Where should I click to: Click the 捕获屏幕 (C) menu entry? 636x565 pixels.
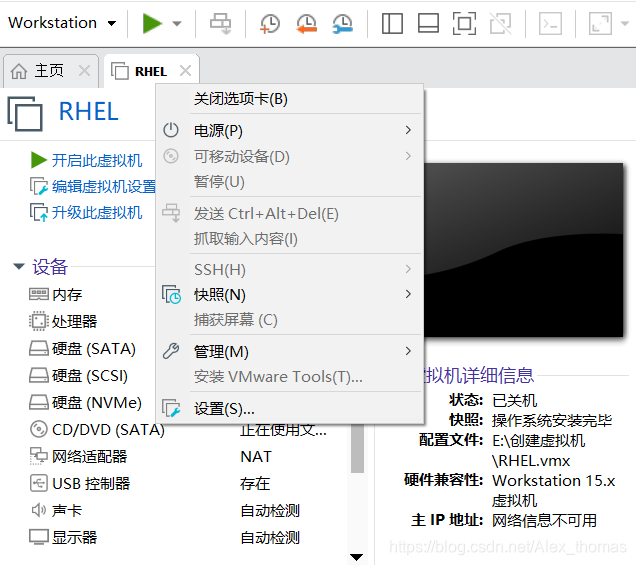click(x=290, y=320)
